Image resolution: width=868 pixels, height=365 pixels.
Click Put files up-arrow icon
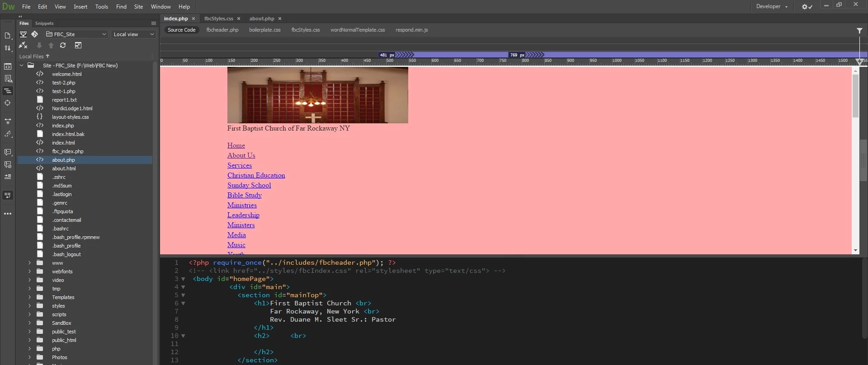(51, 45)
